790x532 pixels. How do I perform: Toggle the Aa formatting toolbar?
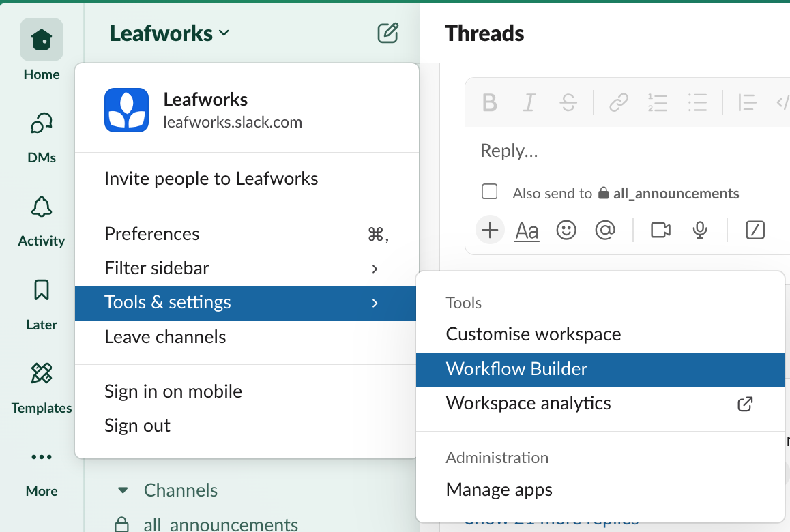527,231
